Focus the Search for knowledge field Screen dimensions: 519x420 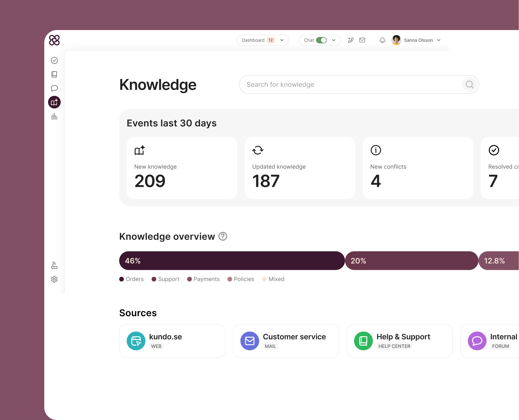point(359,84)
